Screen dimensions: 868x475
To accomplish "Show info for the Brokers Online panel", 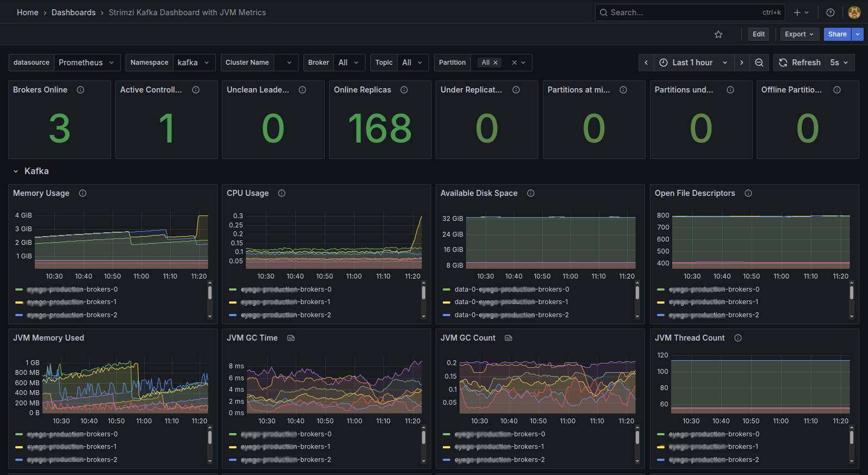I will [x=80, y=90].
